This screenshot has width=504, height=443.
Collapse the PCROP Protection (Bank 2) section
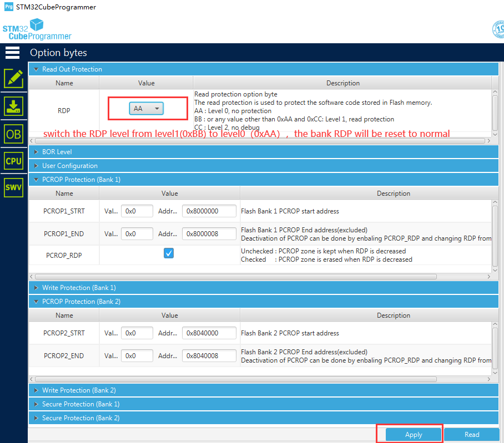tap(264, 302)
